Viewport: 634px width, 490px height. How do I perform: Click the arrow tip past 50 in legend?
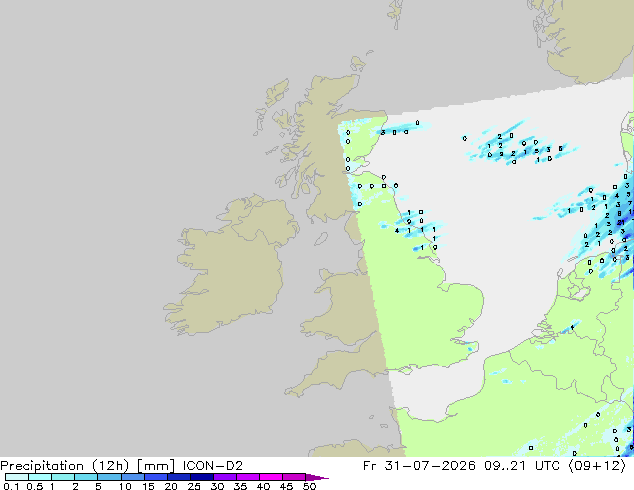pyautogui.click(x=317, y=477)
